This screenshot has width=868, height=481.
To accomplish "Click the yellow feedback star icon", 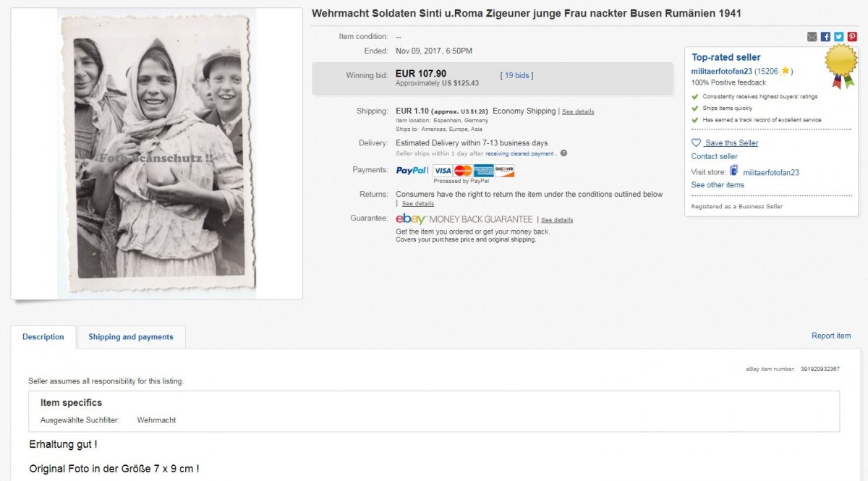I will [786, 71].
